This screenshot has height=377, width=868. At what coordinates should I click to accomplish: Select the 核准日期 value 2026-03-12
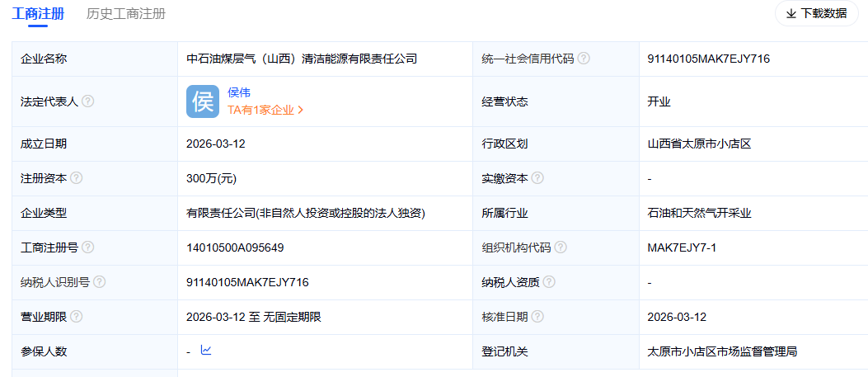click(x=677, y=318)
